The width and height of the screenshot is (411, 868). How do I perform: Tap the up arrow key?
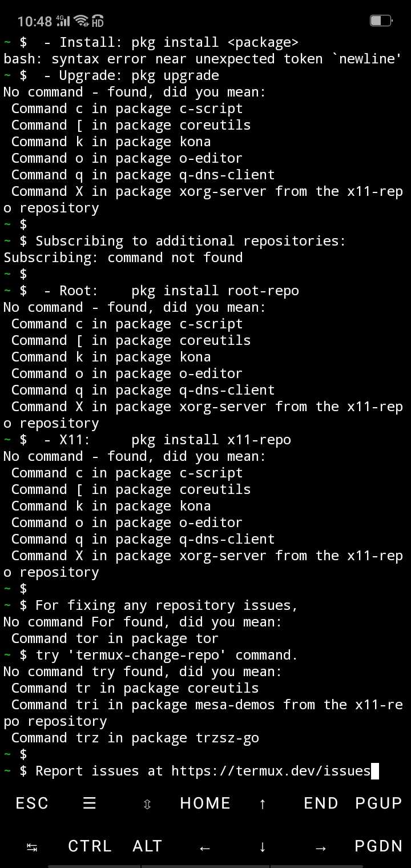click(x=263, y=804)
